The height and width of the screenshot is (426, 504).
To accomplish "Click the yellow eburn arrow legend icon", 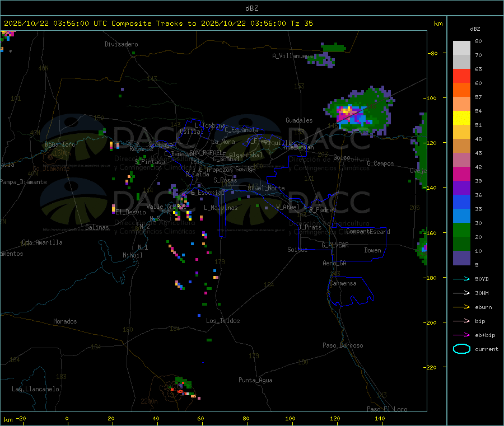I will (461, 307).
